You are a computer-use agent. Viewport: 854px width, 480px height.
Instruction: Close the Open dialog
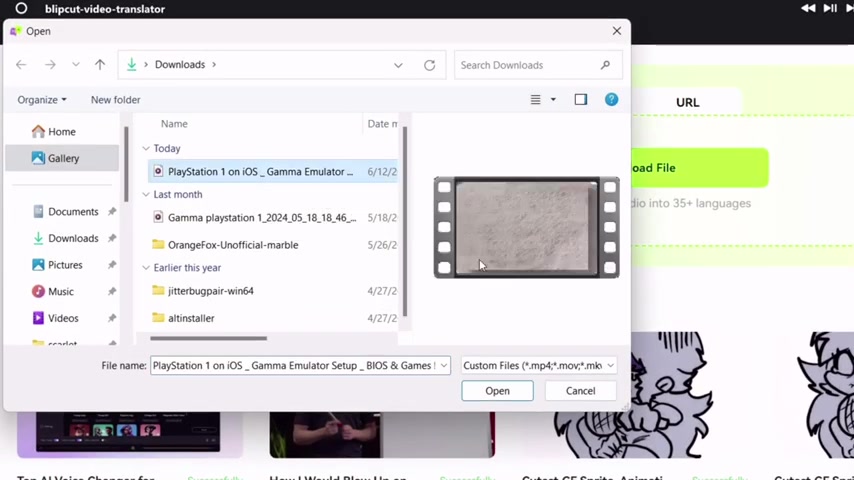pyautogui.click(x=617, y=31)
